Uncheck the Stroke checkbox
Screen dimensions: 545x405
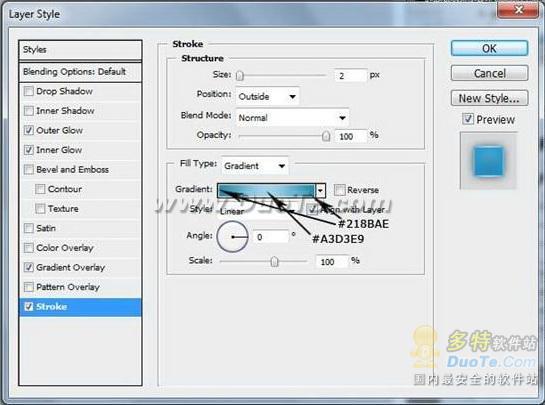point(29,306)
